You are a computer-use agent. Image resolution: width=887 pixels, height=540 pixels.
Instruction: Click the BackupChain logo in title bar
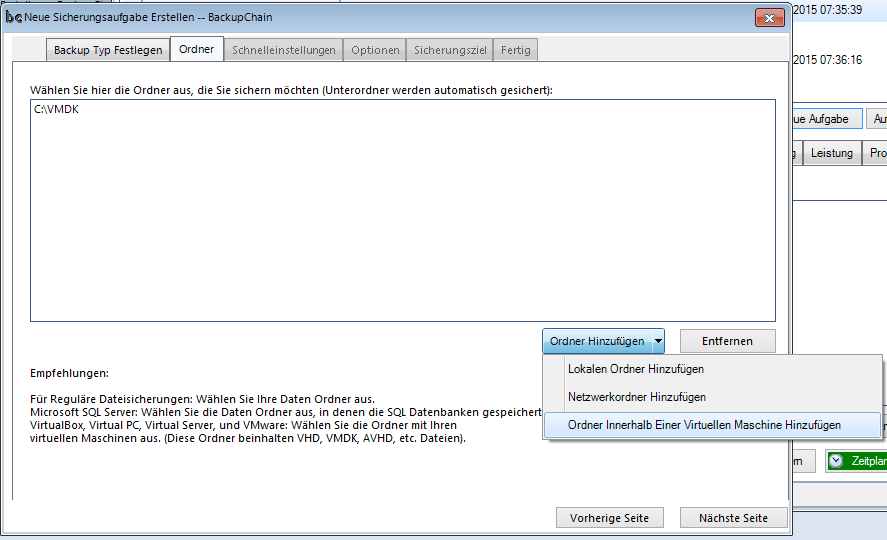[x=13, y=18]
